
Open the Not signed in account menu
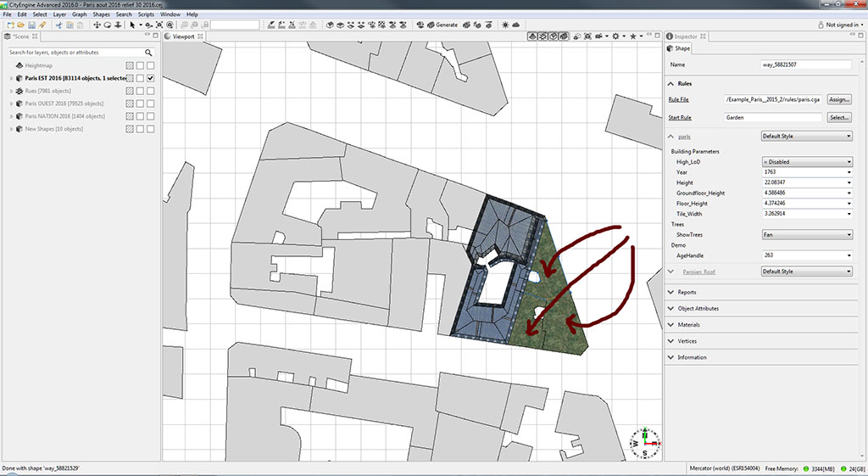pyautogui.click(x=841, y=25)
